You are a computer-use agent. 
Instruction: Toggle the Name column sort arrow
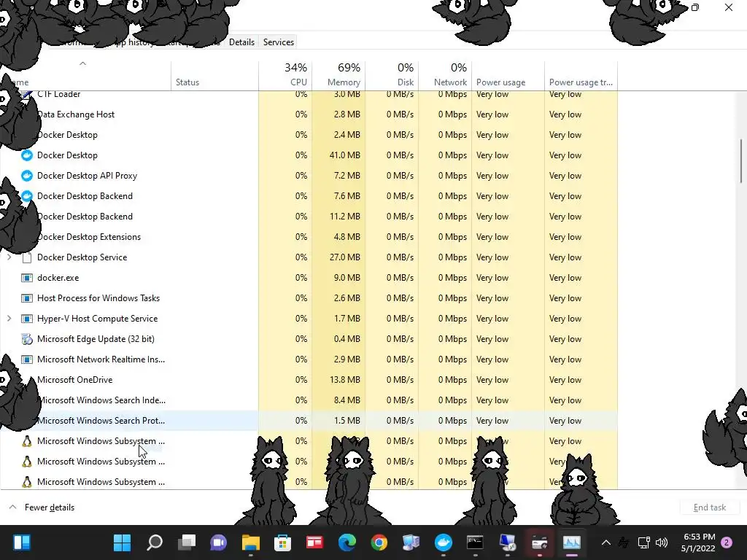[x=82, y=63]
